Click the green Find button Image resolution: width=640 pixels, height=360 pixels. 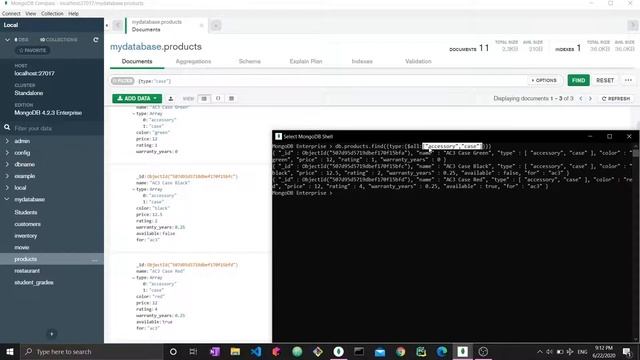[578, 80]
